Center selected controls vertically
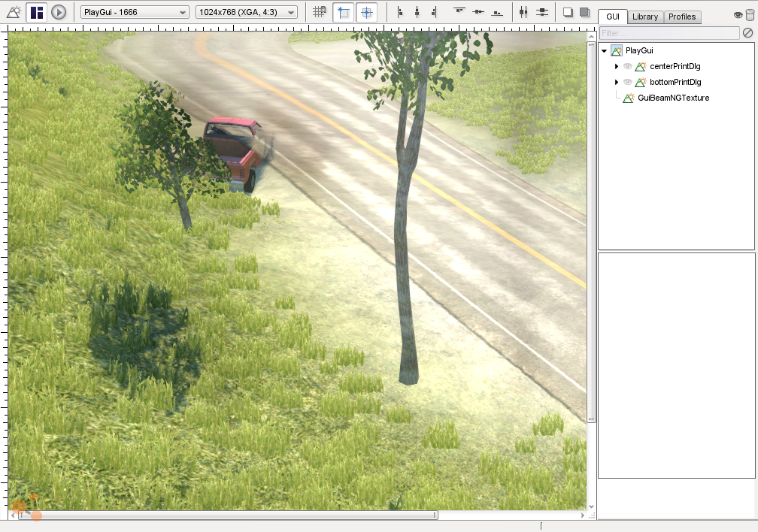The width and height of the screenshot is (758, 532). pos(478,12)
